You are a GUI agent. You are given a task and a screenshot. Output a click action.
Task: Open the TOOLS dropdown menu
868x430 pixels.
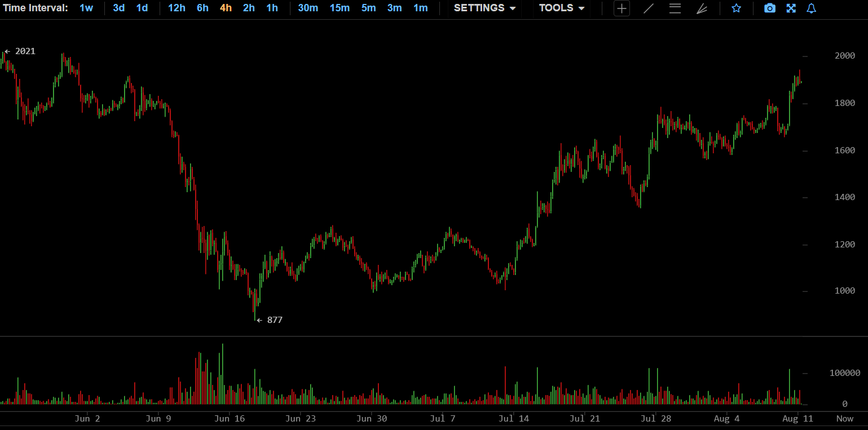click(561, 8)
